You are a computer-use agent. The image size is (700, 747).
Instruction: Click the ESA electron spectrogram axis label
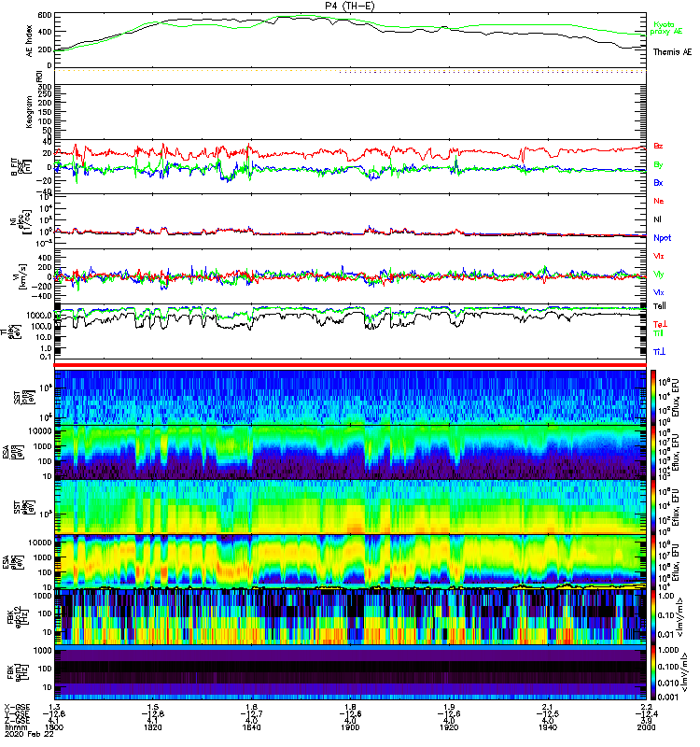click(x=13, y=562)
